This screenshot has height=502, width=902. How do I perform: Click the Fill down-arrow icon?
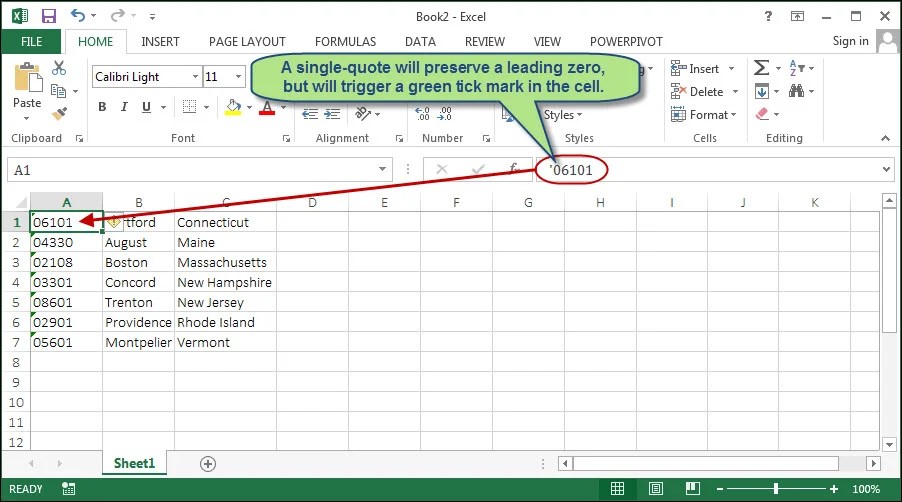click(x=762, y=91)
